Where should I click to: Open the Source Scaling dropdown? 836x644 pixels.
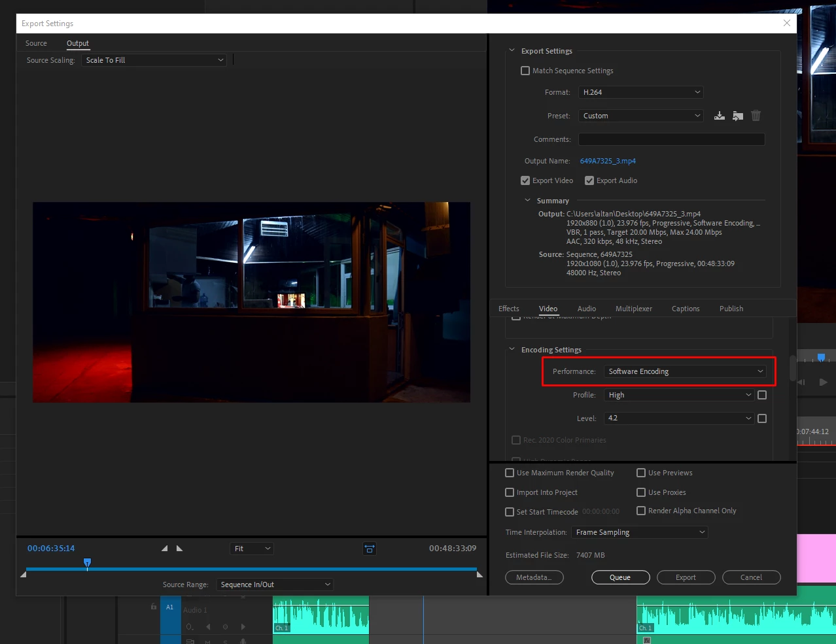point(154,60)
